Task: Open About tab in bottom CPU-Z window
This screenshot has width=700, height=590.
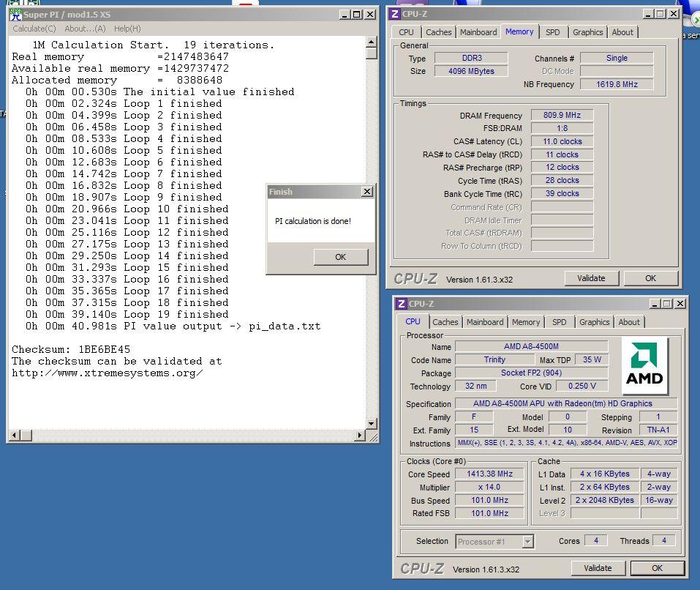Action: (x=629, y=322)
